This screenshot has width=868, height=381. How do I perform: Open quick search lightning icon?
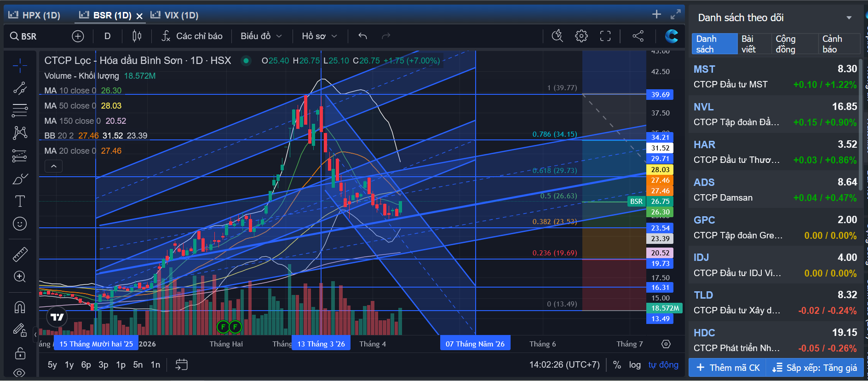point(557,36)
